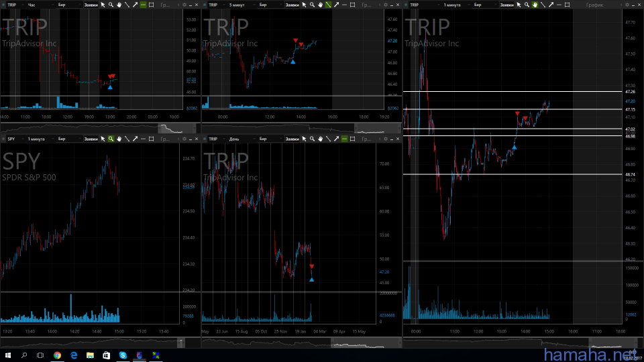The height and width of the screenshot is (362, 644).
Task: Choose the arrow tool in the daily TRIP chart
Action: (336, 139)
